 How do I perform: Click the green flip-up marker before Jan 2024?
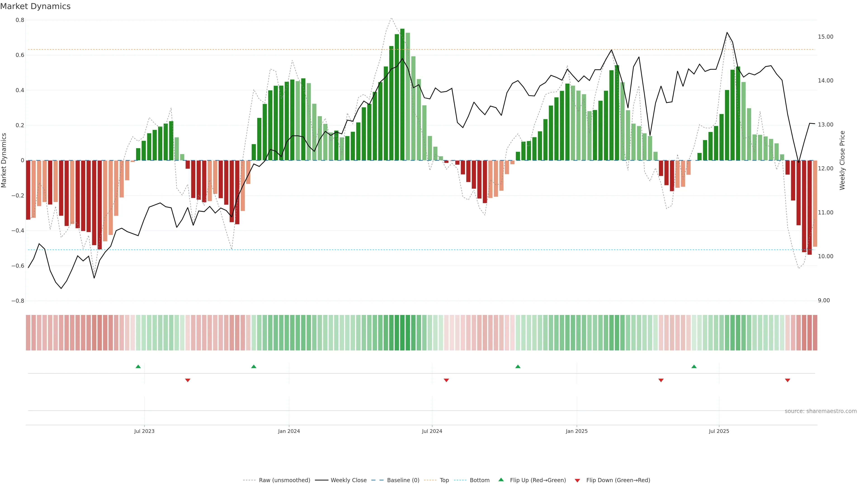pyautogui.click(x=254, y=366)
